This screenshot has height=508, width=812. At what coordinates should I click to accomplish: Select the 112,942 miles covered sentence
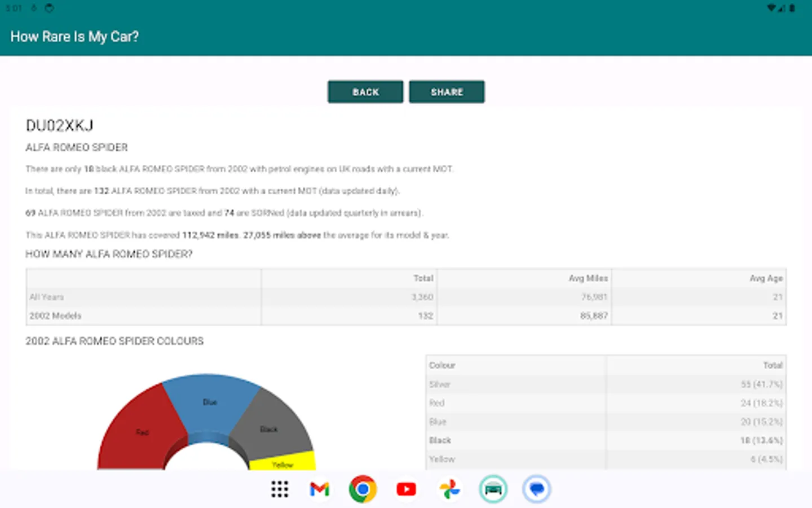[x=237, y=235]
